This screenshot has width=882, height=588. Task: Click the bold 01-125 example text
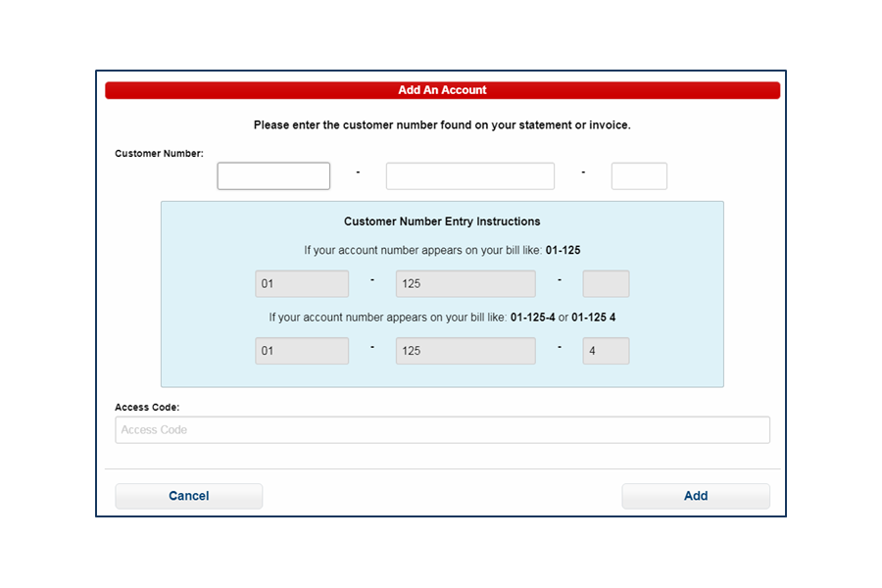click(563, 250)
